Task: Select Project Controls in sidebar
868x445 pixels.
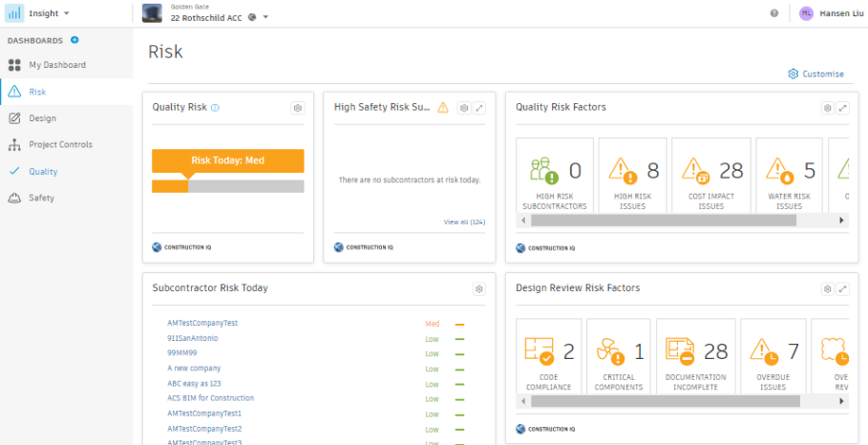Action: pyautogui.click(x=61, y=145)
